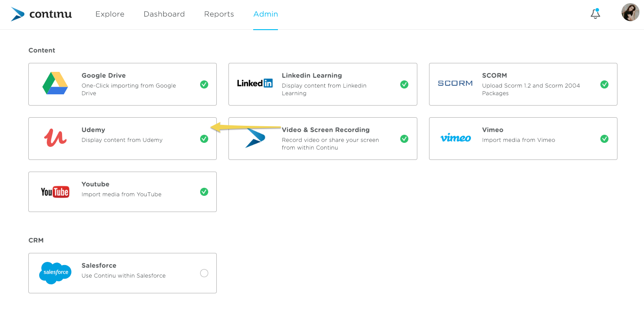644x314 pixels.
Task: Open the user profile avatar
Action: click(x=631, y=13)
